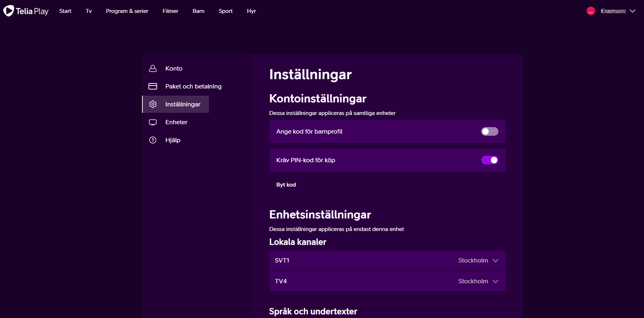Click the Inställningar gear icon
644x318 pixels.
153,104
